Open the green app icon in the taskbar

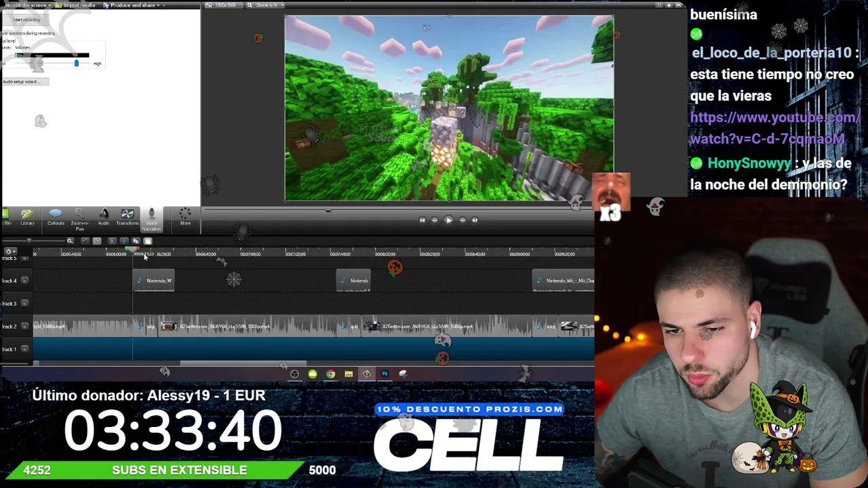313,374
